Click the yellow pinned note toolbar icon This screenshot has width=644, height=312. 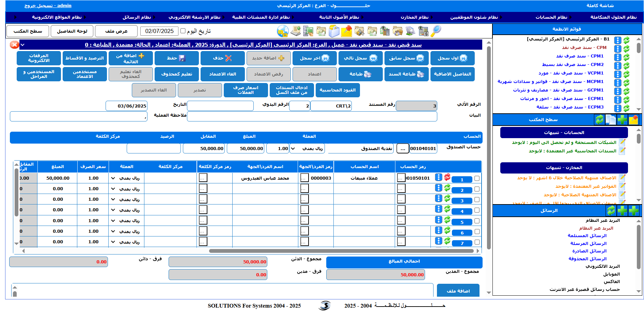click(x=346, y=31)
